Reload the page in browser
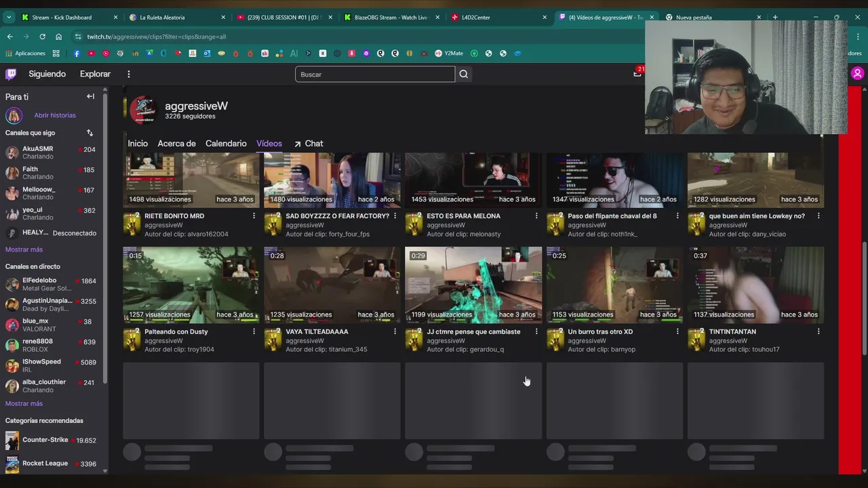The image size is (868, 488). coord(42,37)
